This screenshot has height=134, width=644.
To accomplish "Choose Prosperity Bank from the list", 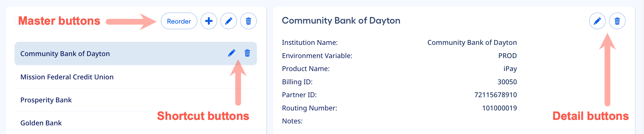I will (x=46, y=100).
